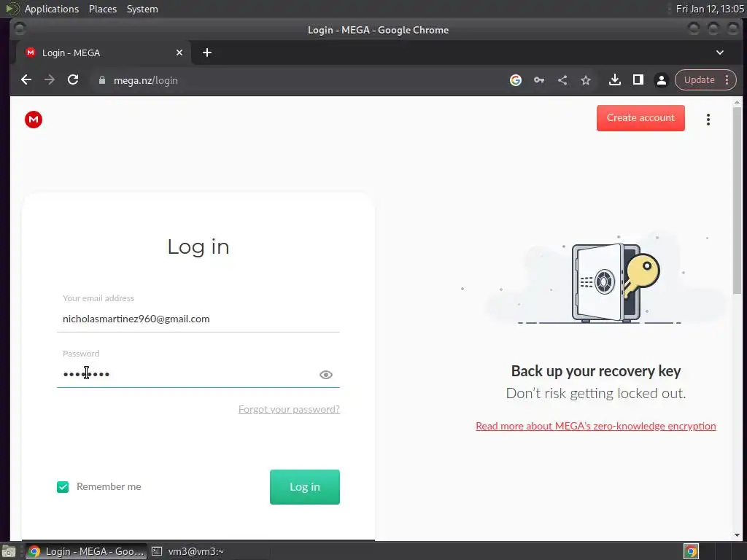
Task: Open Chrome downloads icon
Action: pyautogui.click(x=614, y=80)
